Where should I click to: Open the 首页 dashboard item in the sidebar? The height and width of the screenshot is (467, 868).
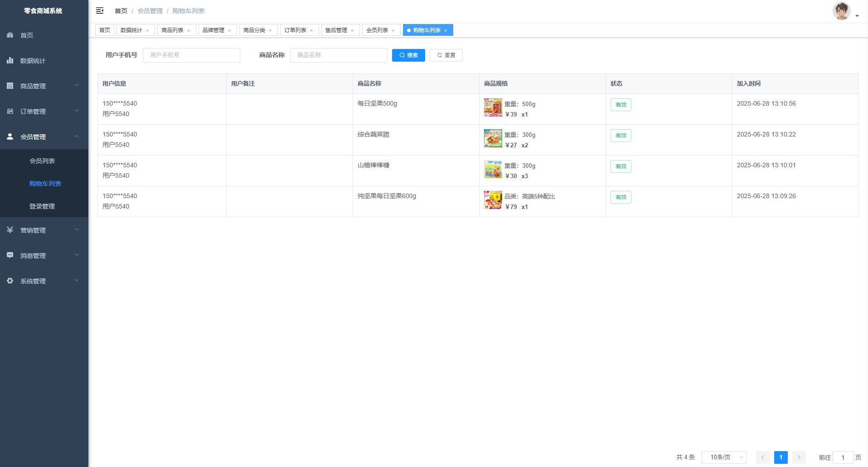(27, 35)
